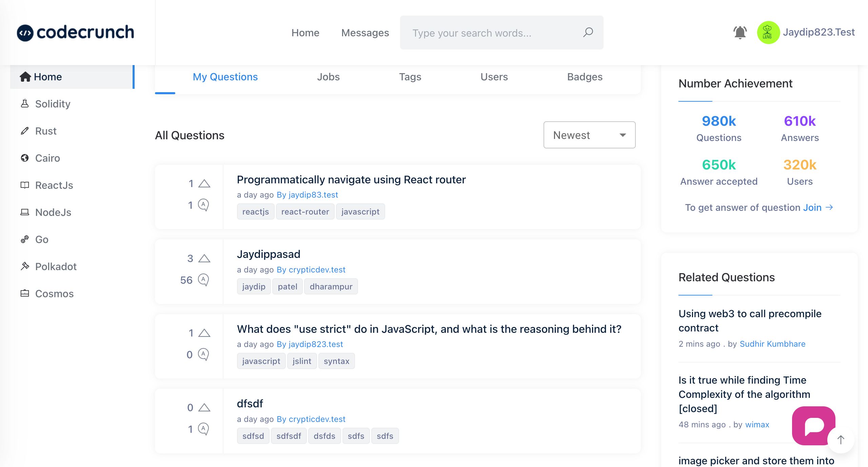Image resolution: width=868 pixels, height=467 pixels.
Task: Click the Cairo globe icon
Action: (25, 158)
